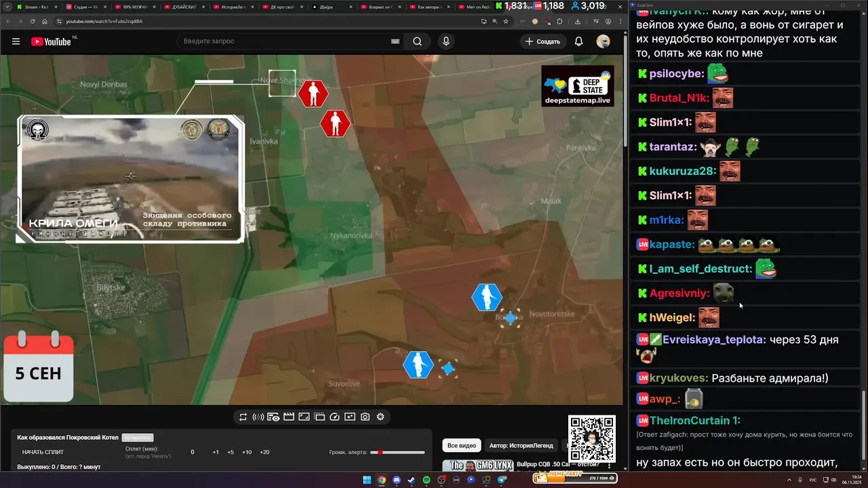Open Steam from the taskbar
Image resolution: width=868 pixels, height=488 pixels.
pos(412,480)
